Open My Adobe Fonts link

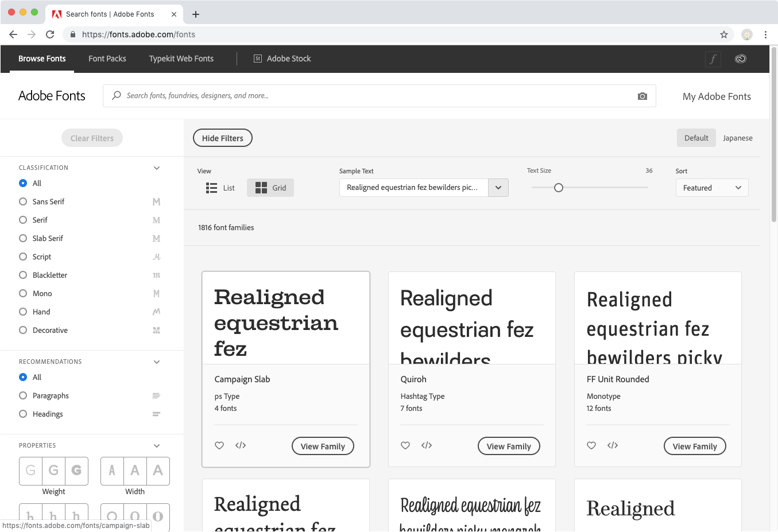(717, 96)
